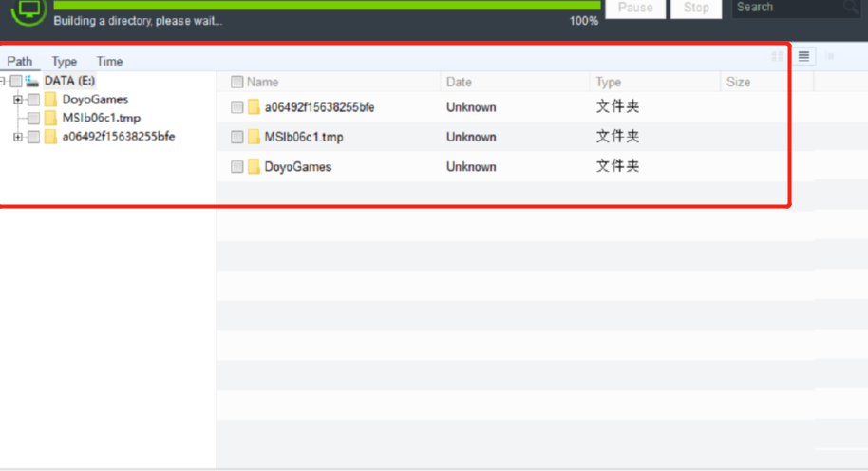This screenshot has width=868, height=471.
Task: Check the a06492f15638255bfe row checkbox
Action: pyautogui.click(x=236, y=107)
